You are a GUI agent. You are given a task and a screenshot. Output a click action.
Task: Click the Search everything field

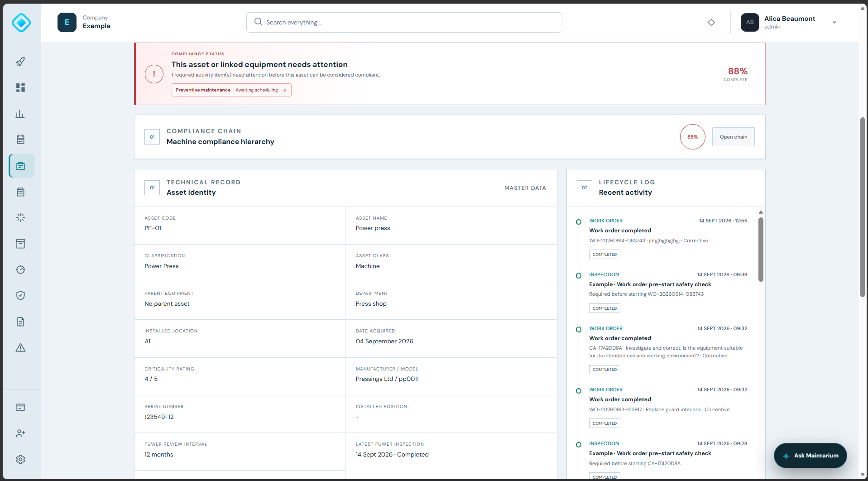point(404,22)
